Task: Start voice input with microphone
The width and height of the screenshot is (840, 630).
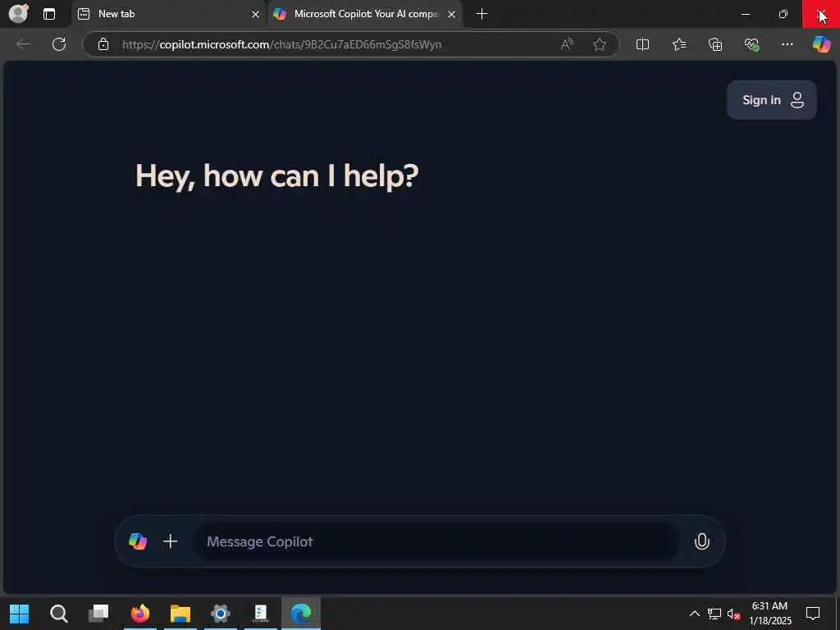Action: [702, 541]
